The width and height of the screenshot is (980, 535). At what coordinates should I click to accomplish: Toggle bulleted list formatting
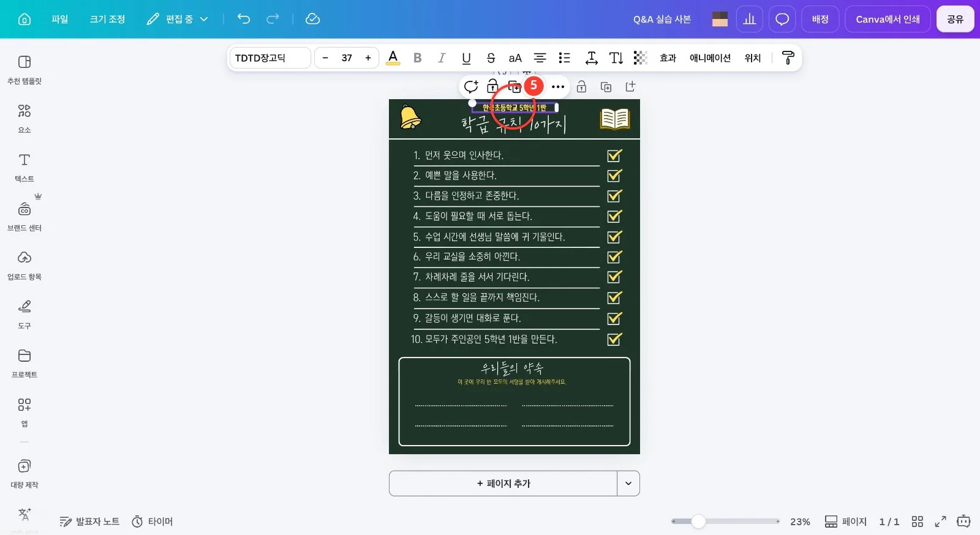pyautogui.click(x=564, y=58)
